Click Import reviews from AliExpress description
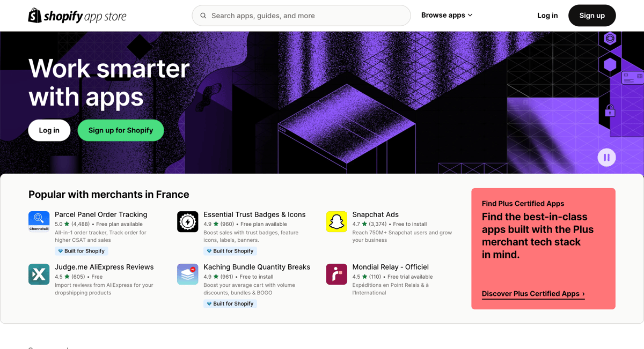 click(104, 289)
